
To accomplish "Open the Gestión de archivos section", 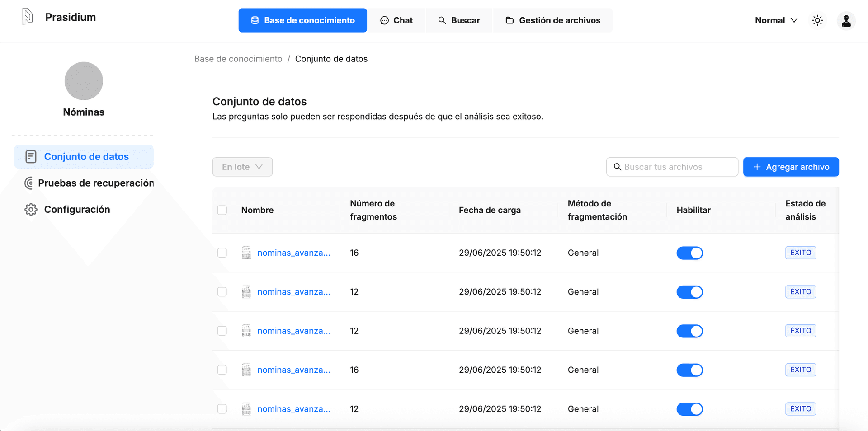I will click(x=552, y=20).
